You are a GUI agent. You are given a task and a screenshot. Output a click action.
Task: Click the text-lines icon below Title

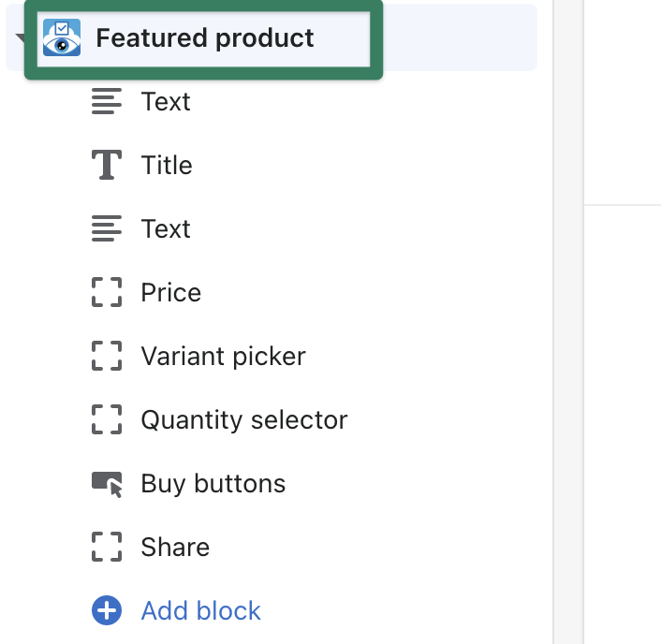point(107,228)
